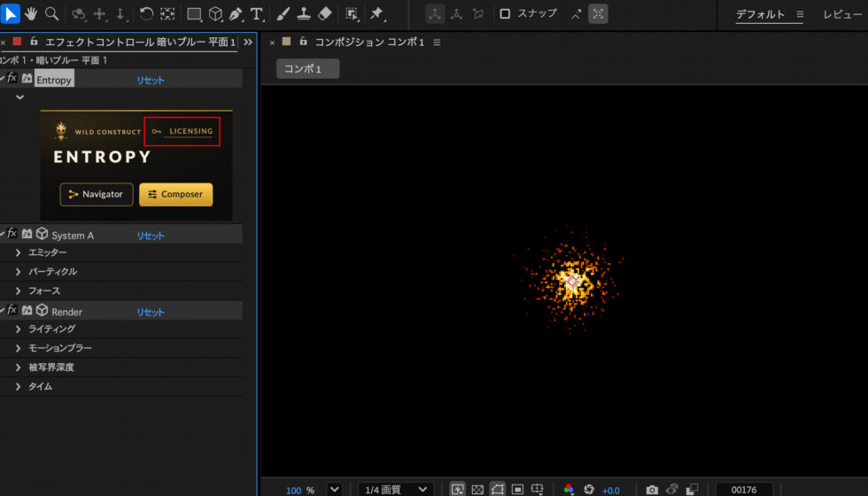The image size is (868, 496).
Task: Close the エフェクトコントロール panel tab
Action: [x=3, y=43]
